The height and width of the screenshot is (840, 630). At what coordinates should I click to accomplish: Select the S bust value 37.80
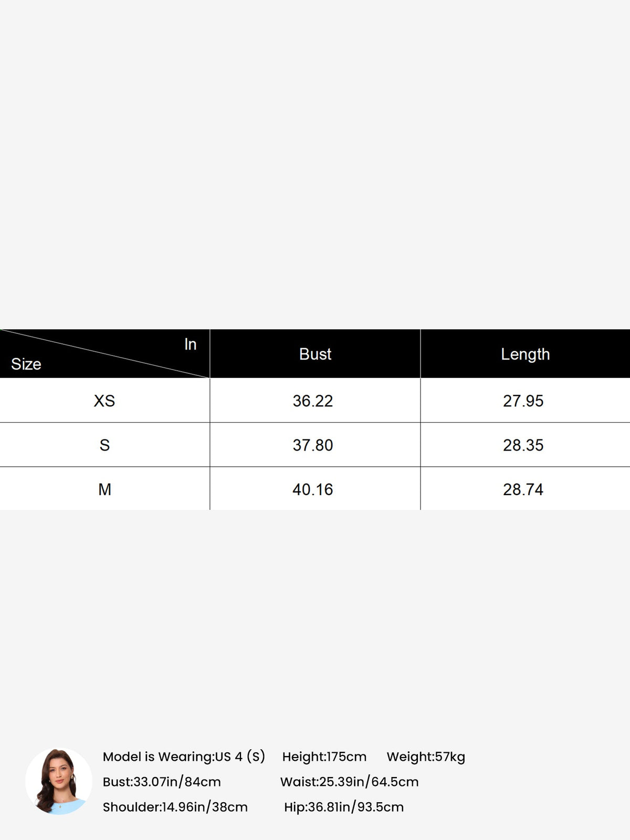click(x=313, y=445)
